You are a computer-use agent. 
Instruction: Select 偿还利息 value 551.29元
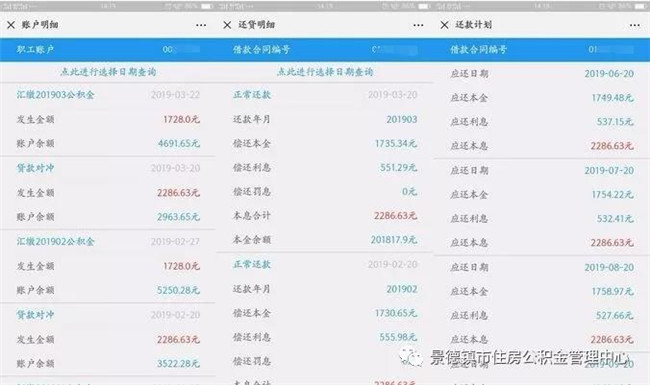pyautogui.click(x=398, y=167)
